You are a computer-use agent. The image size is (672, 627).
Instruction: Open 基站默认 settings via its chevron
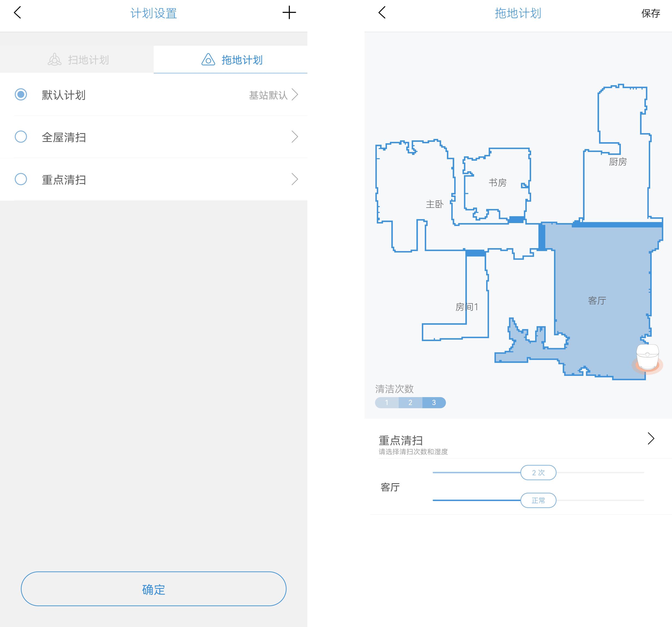[295, 95]
